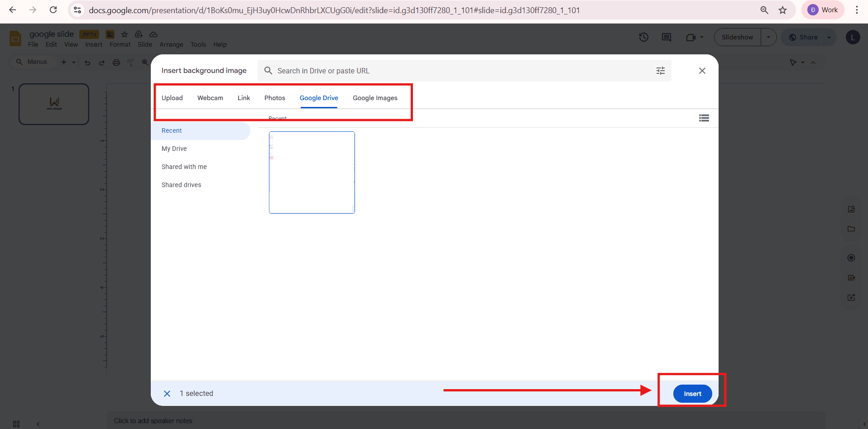Select My Drive in the sidebar

point(174,149)
